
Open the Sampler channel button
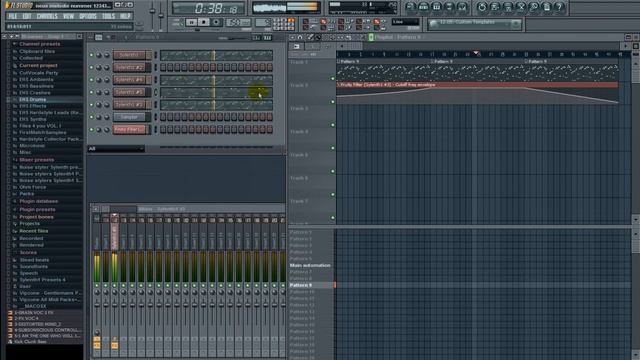pyautogui.click(x=129, y=118)
